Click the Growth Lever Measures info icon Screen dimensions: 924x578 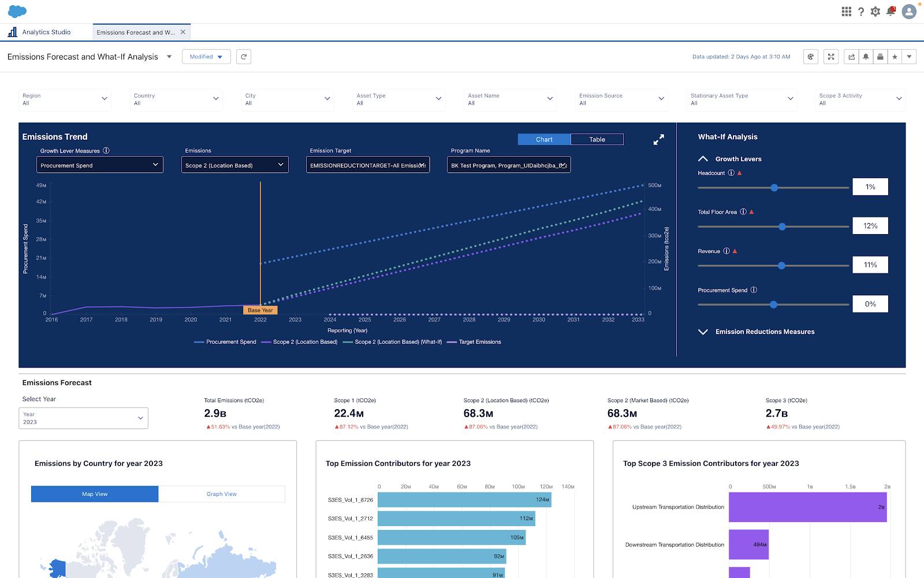pos(106,150)
